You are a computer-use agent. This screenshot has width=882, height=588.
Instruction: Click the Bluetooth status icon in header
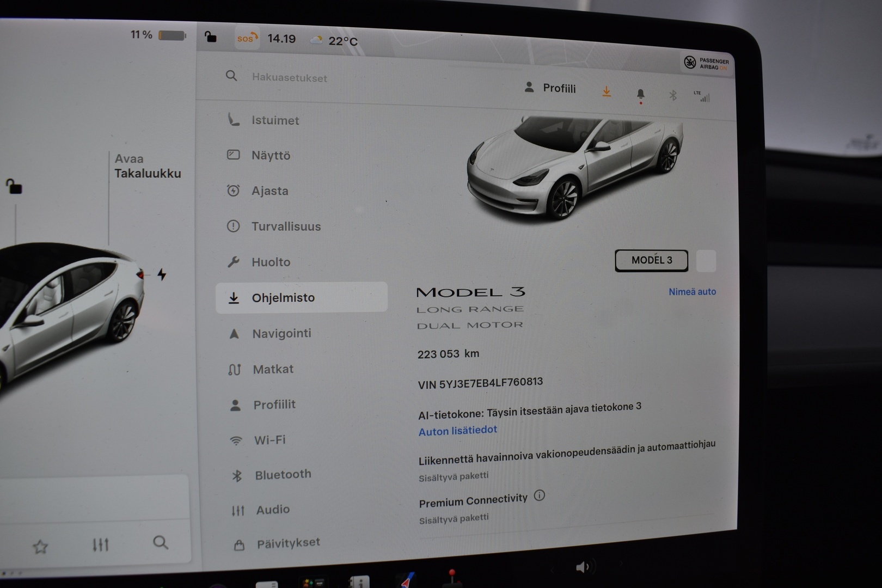(673, 96)
